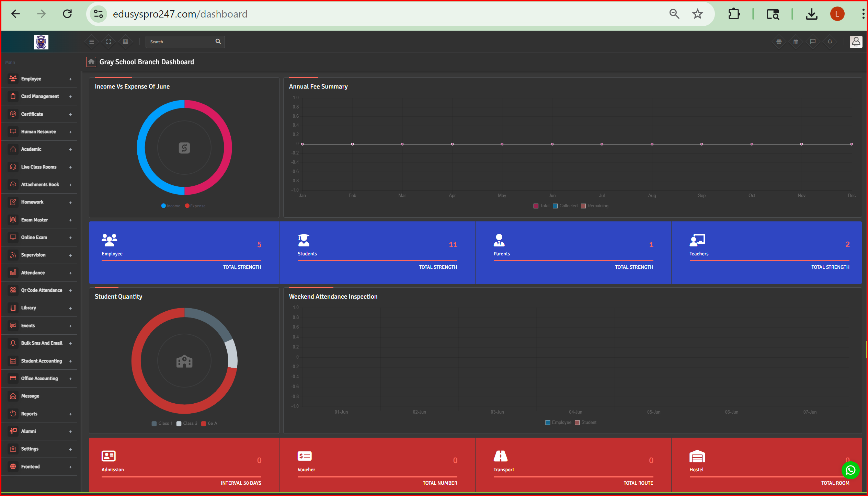Click the school logo
Viewport: 868px width, 496px height.
pos(41,42)
